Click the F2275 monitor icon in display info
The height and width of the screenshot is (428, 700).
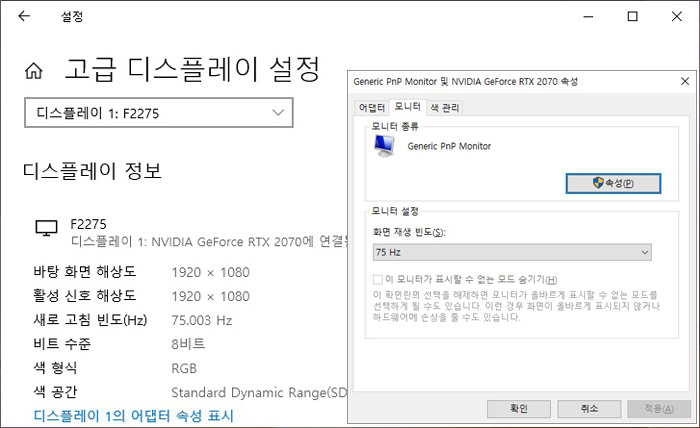click(46, 228)
